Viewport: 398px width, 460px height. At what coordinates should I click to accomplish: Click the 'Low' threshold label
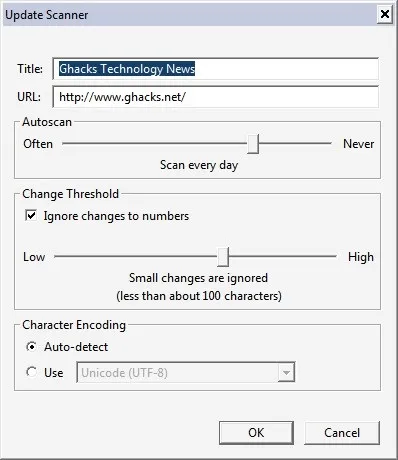click(x=34, y=257)
